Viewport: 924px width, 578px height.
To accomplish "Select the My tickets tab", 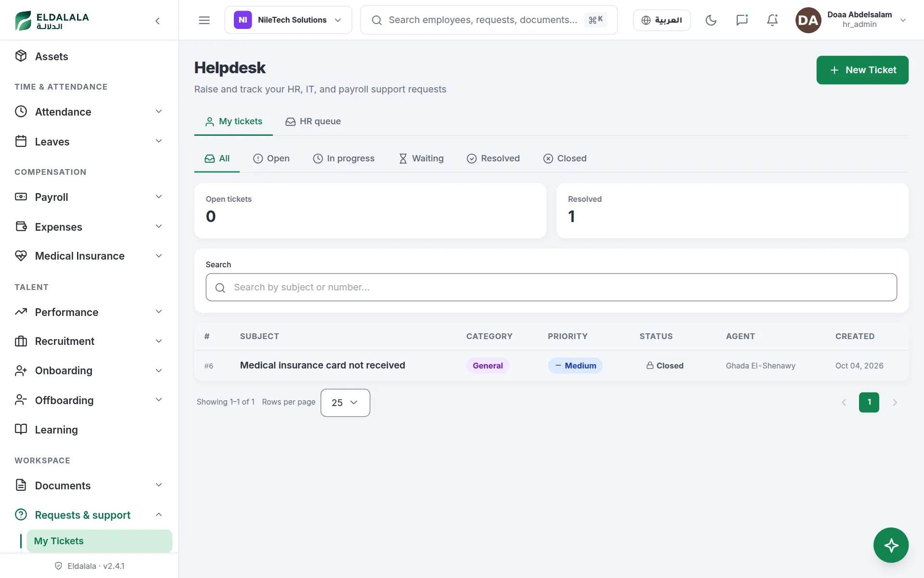I will coord(234,121).
